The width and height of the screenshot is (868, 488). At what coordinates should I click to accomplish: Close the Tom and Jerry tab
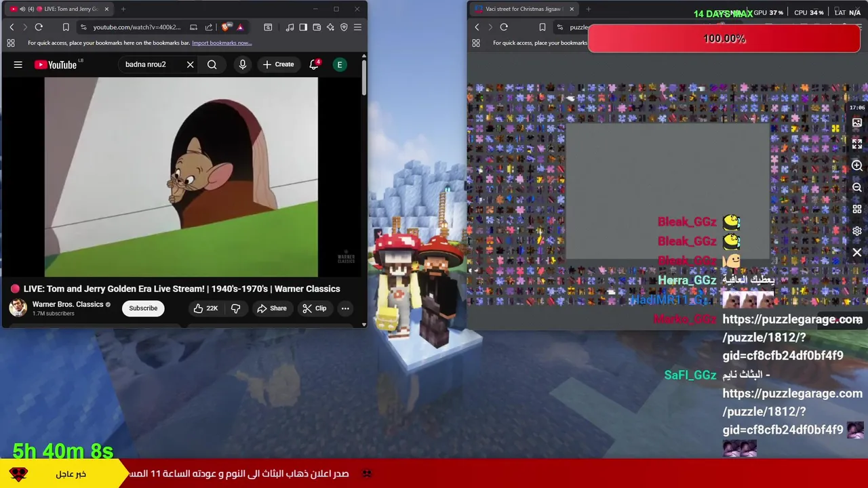coord(106,9)
